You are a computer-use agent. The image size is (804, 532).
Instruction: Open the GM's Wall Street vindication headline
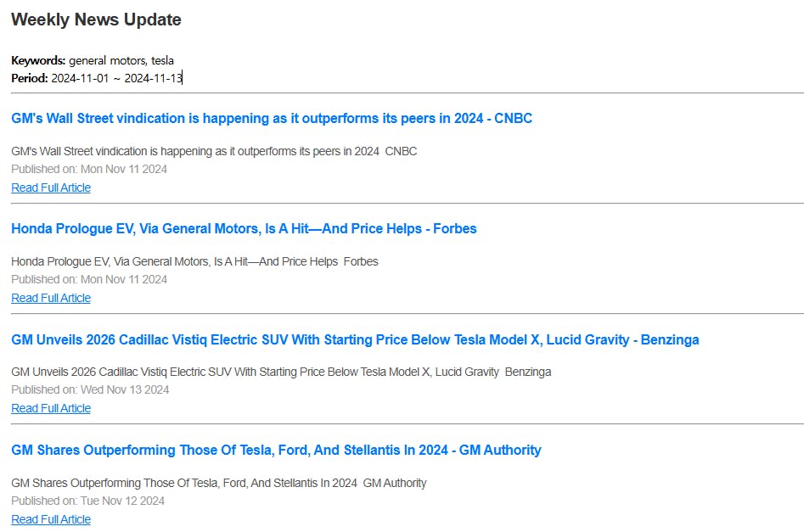272,119
